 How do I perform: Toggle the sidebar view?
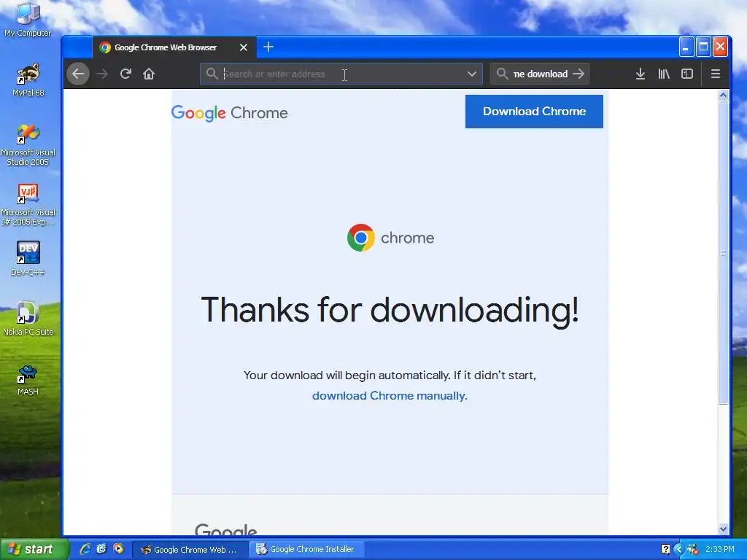(x=687, y=74)
